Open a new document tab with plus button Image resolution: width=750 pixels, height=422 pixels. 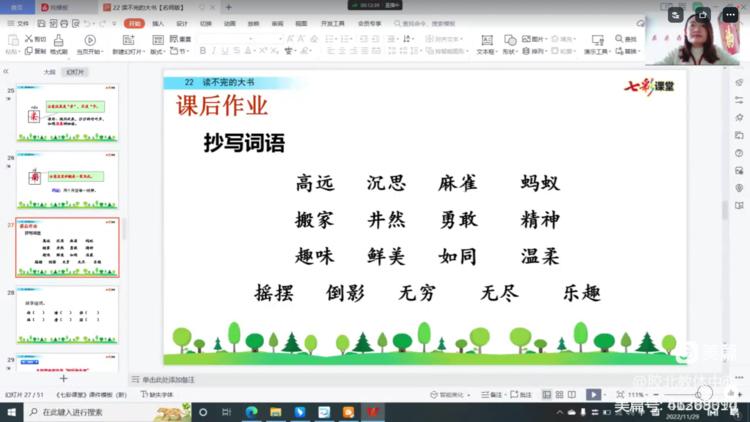click(229, 7)
